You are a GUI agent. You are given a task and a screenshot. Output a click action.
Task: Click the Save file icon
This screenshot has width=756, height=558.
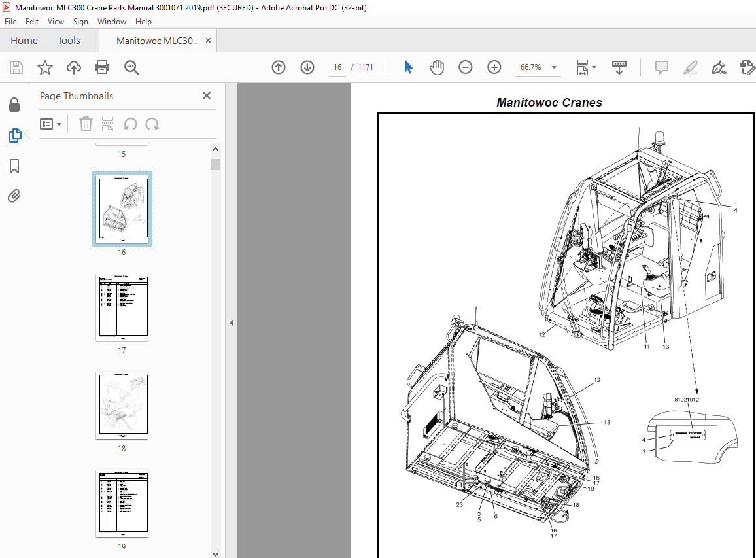16,67
